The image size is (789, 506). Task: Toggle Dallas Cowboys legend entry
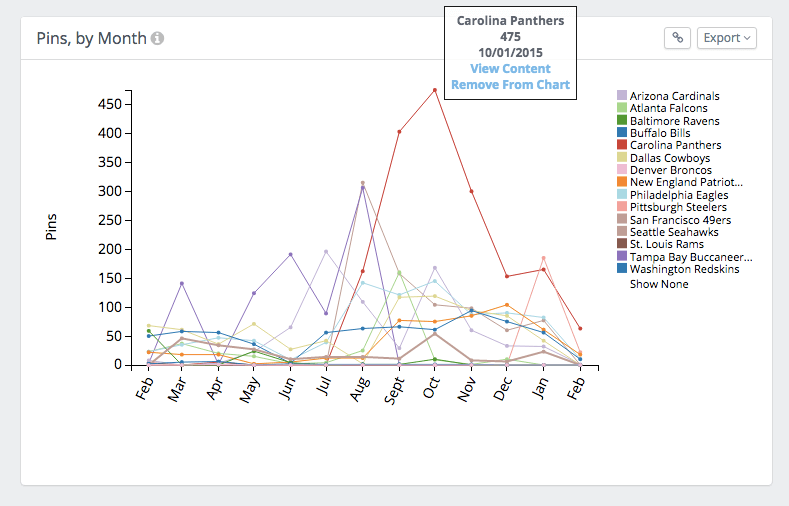point(664,158)
